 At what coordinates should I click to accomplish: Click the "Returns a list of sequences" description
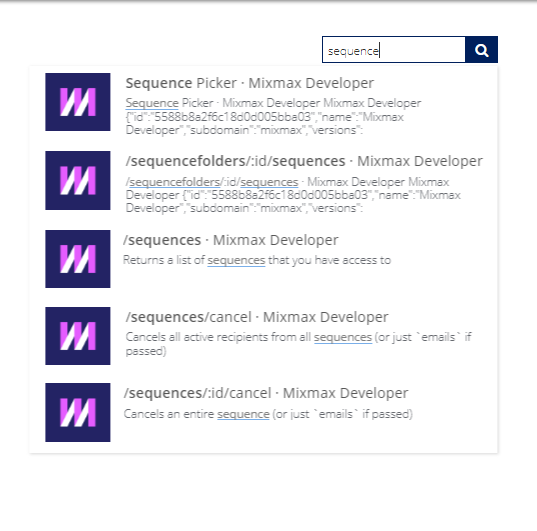[257, 260]
